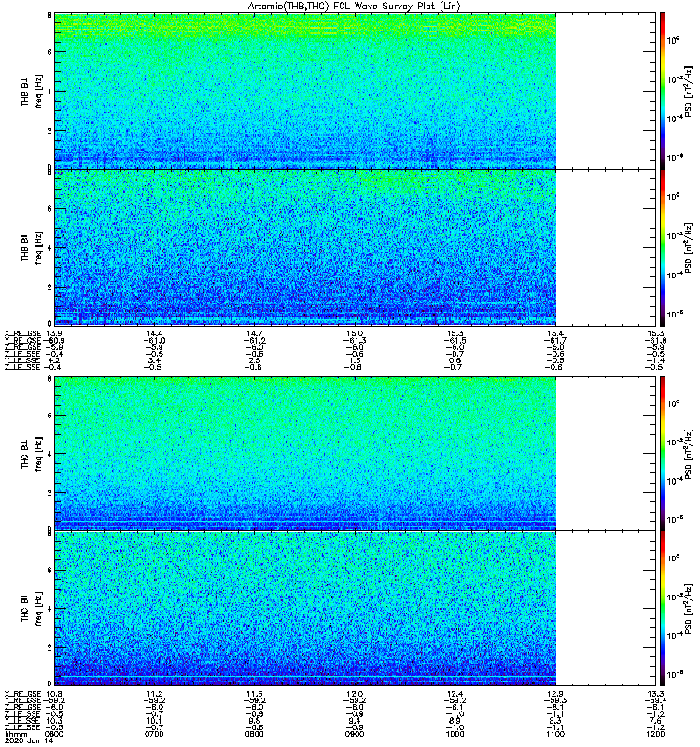Click the 'THB B∥ freq [Hz]' axis label

[32, 247]
